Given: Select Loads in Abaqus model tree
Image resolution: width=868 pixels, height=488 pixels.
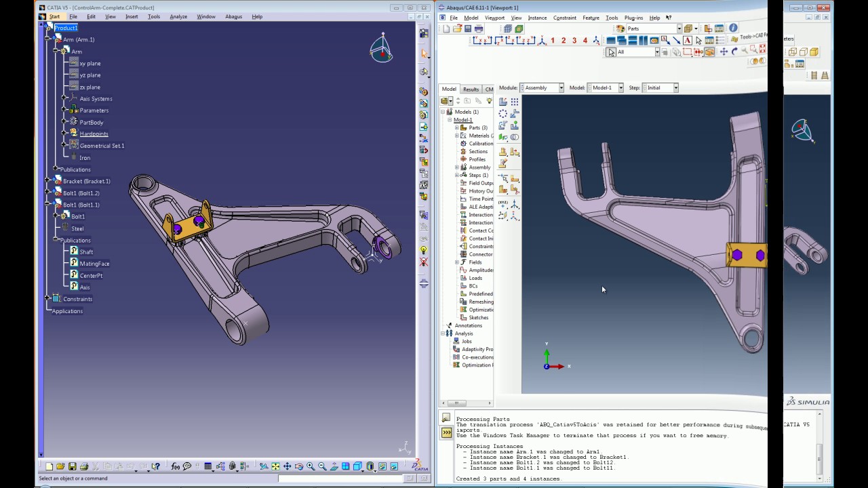Looking at the screenshot, I should coord(475,278).
